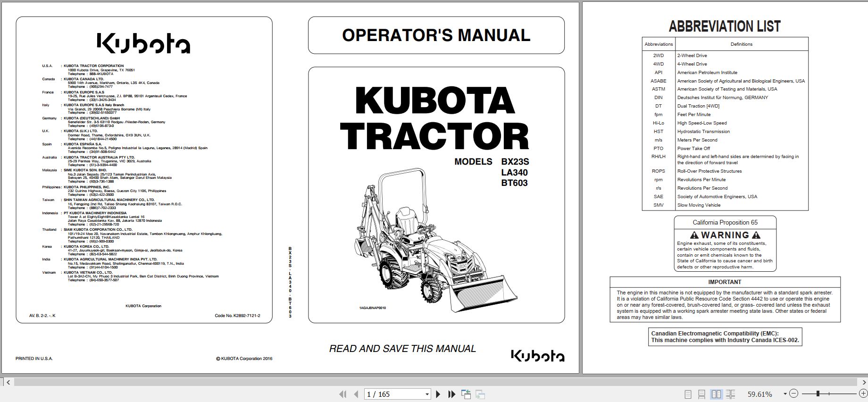The image size is (868, 402).
Task: Click the Hydrostatic Transmission definition
Action: tap(703, 132)
